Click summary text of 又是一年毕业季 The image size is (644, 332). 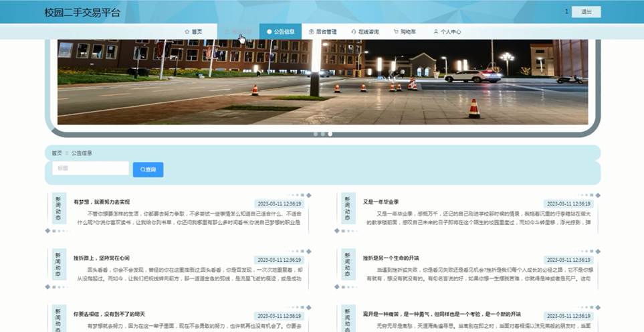pos(479,218)
